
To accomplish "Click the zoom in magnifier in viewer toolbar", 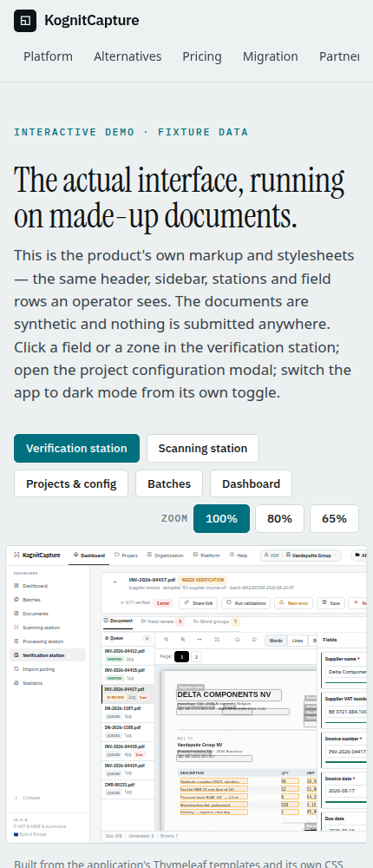I will click(183, 639).
